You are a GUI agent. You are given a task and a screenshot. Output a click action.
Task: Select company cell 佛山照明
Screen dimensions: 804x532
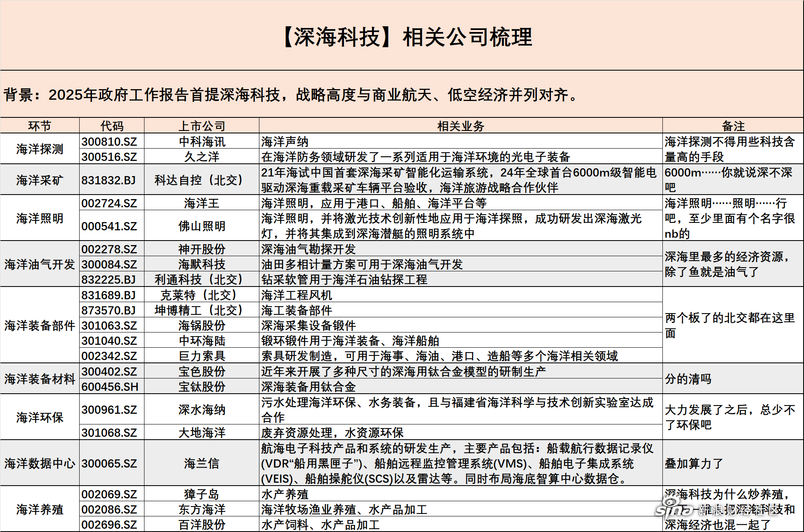pos(202,226)
